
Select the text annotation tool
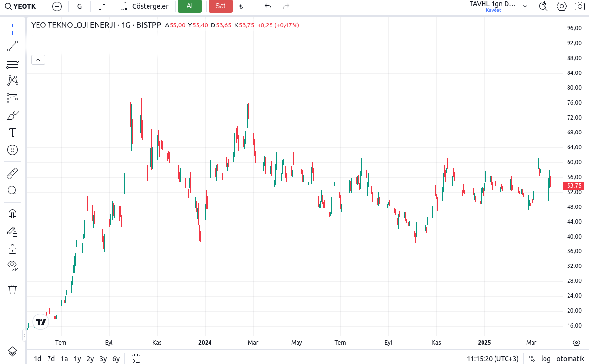(12, 133)
